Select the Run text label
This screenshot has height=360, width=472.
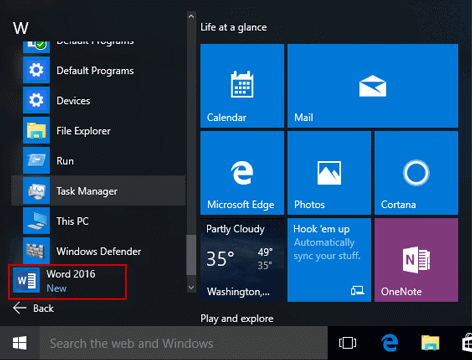(x=65, y=161)
